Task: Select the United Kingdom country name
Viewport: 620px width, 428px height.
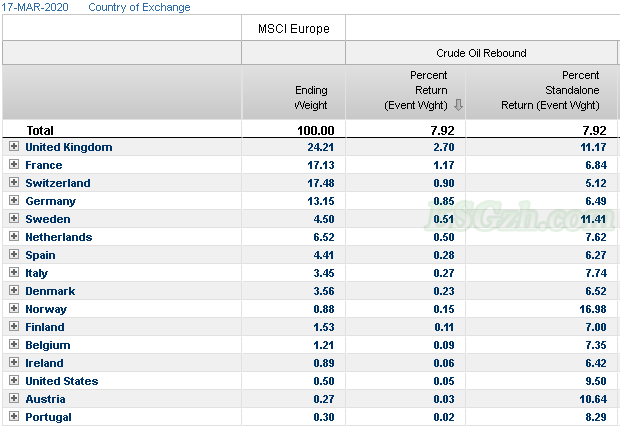Action: coord(69,147)
